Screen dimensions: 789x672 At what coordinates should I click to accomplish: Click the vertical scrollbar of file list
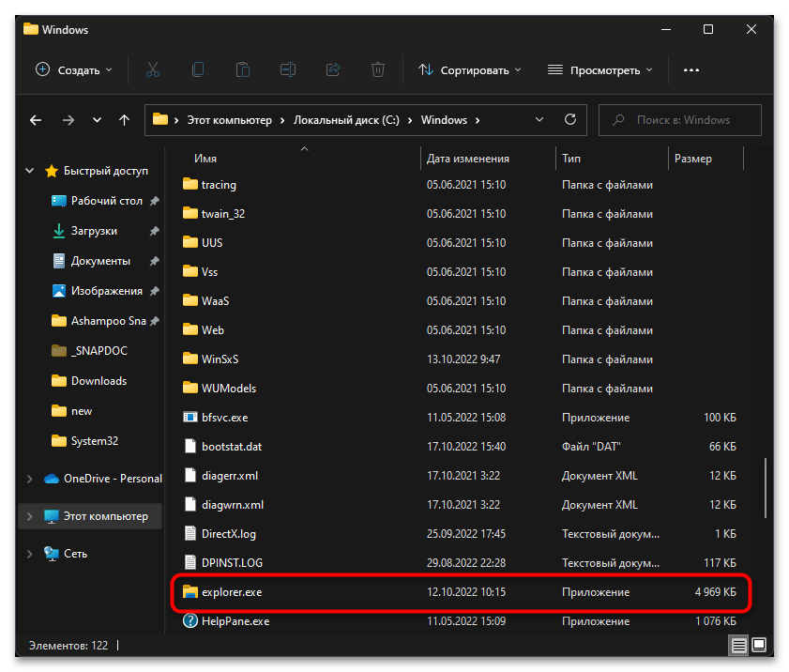click(x=766, y=488)
